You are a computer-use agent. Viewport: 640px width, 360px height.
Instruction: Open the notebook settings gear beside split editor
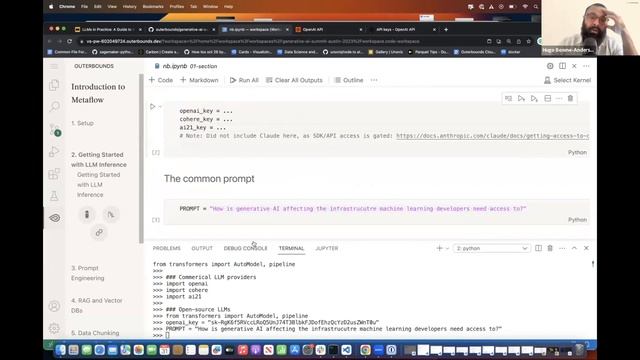(x=550, y=66)
